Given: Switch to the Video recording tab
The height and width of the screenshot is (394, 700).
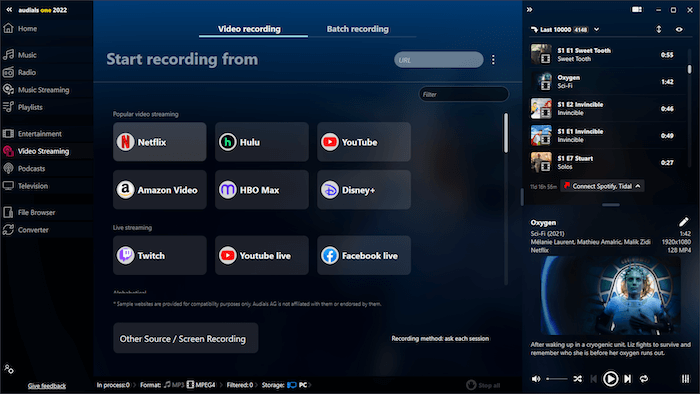Looking at the screenshot, I should pyautogui.click(x=249, y=29).
